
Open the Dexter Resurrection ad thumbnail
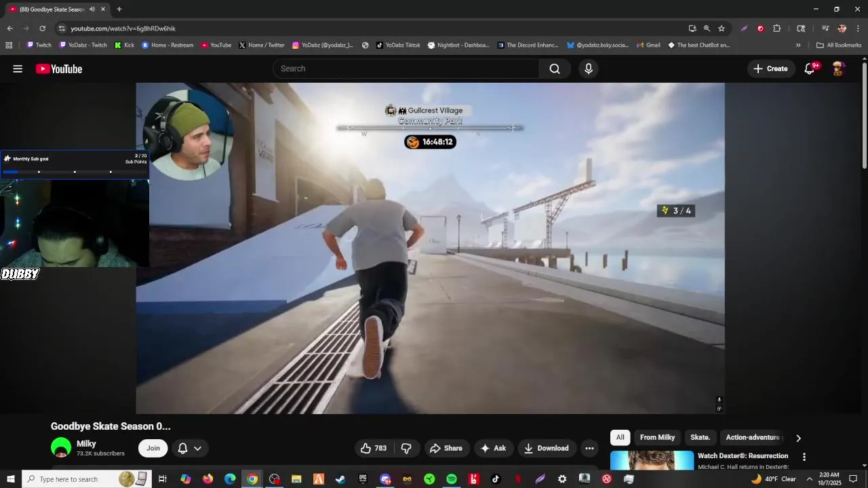coord(652,460)
